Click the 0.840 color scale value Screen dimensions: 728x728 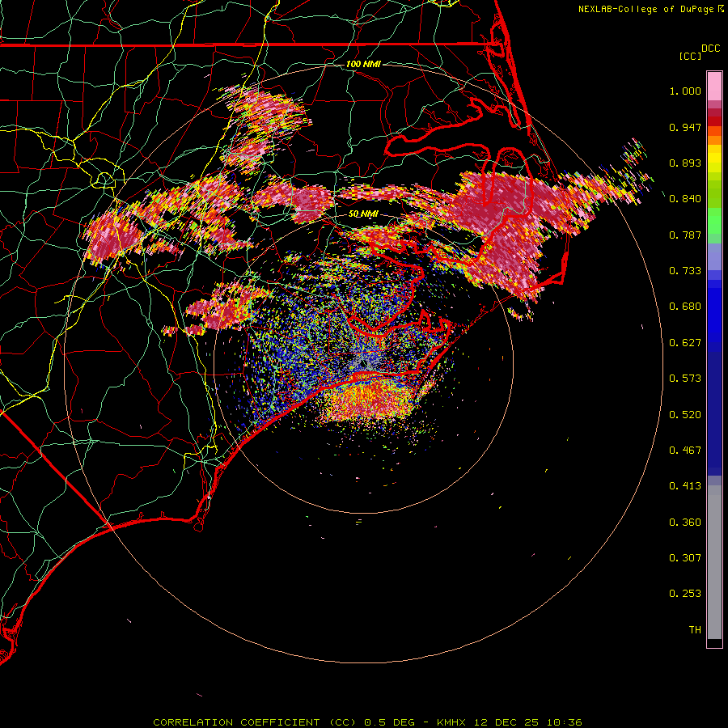pos(685,199)
